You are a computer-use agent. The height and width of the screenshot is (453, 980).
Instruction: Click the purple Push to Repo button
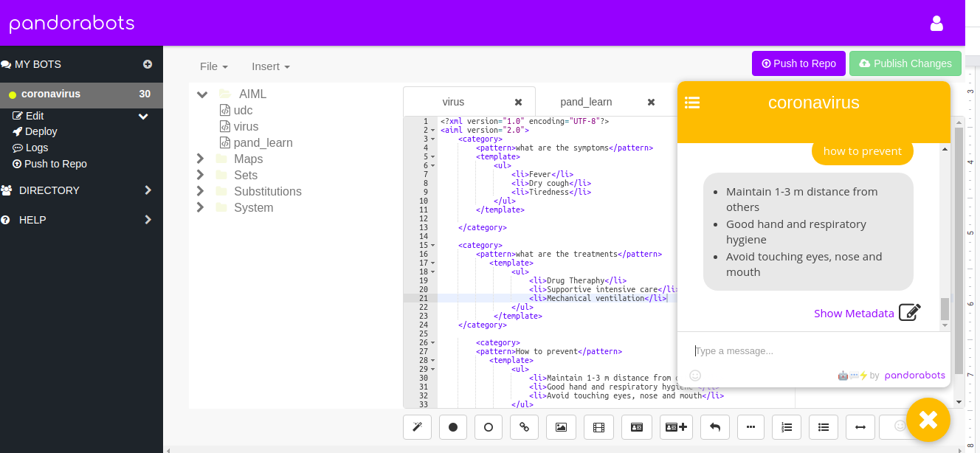point(798,63)
